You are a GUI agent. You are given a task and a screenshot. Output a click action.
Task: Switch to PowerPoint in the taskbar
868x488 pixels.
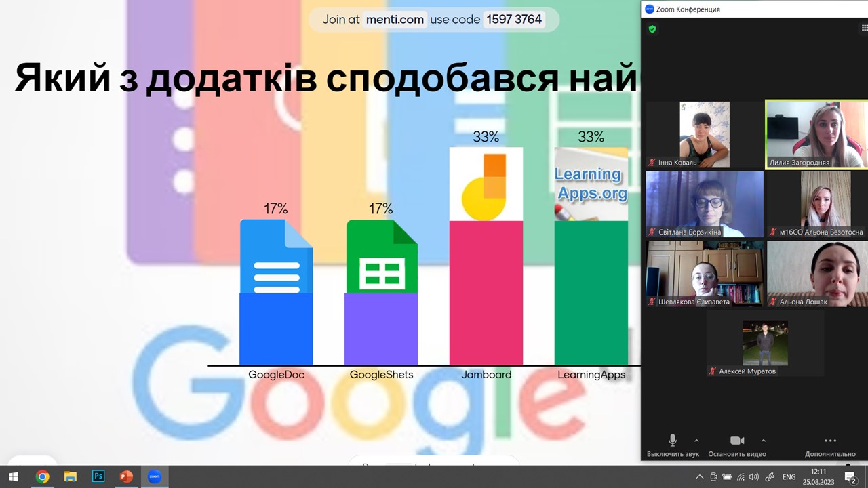click(126, 476)
